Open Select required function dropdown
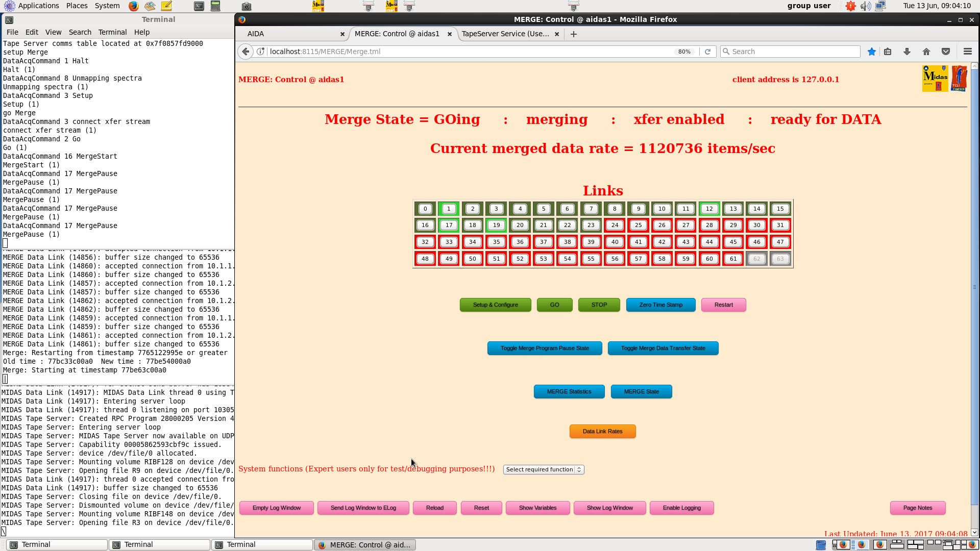This screenshot has width=980, height=551. coord(543,469)
